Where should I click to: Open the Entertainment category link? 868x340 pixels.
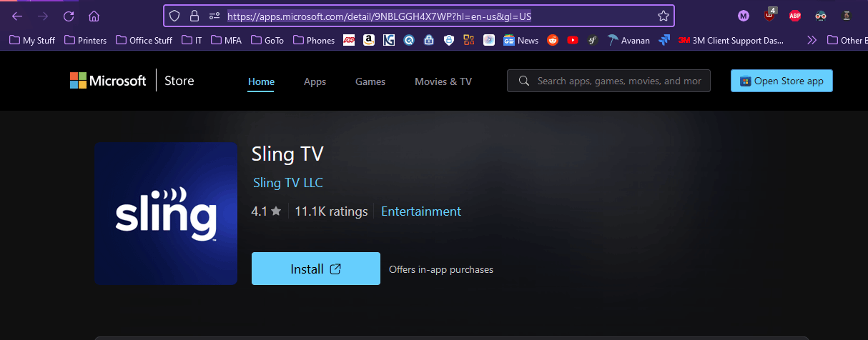[421, 211]
